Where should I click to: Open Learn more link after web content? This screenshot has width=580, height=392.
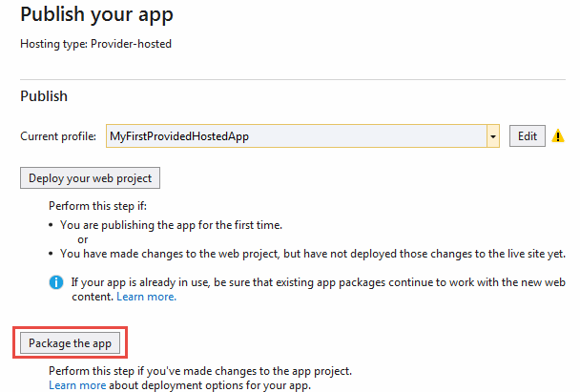146,297
